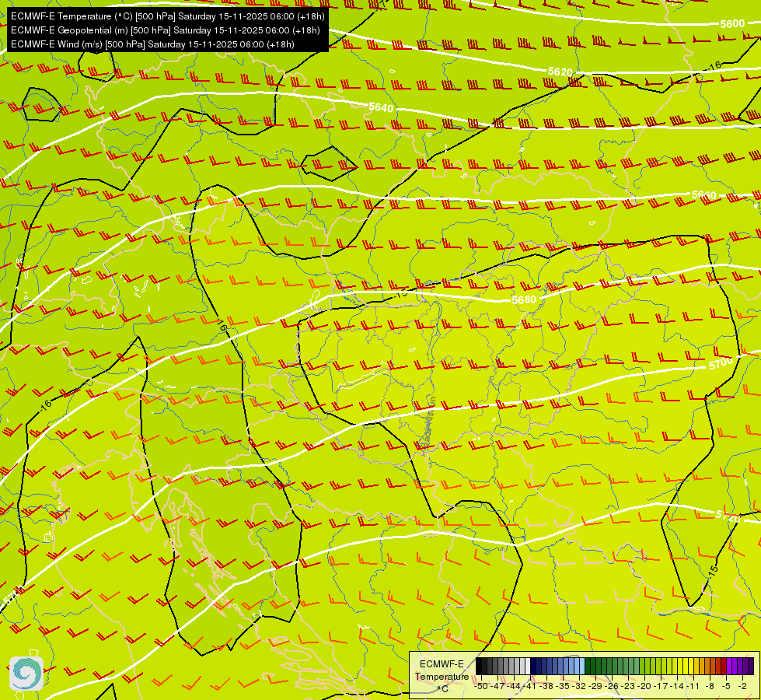The height and width of the screenshot is (700, 761).
Task: Click the -26 value on the temperature legend
Action: coord(612,686)
